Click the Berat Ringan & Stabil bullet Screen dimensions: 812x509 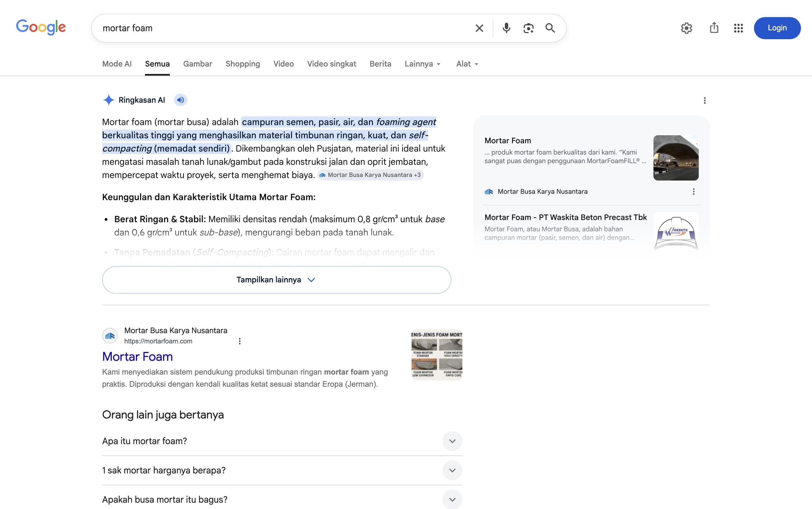[279, 226]
